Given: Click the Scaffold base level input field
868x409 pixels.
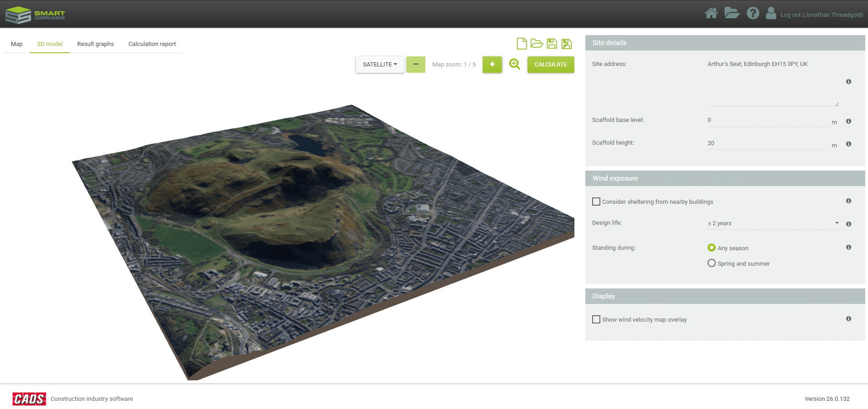Looking at the screenshot, I should 768,121.
